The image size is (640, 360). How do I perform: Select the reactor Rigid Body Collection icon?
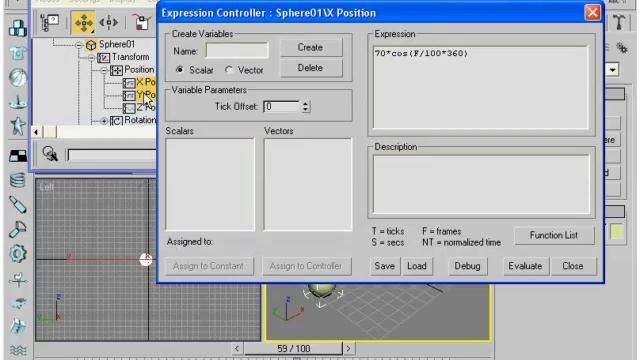coord(18,29)
